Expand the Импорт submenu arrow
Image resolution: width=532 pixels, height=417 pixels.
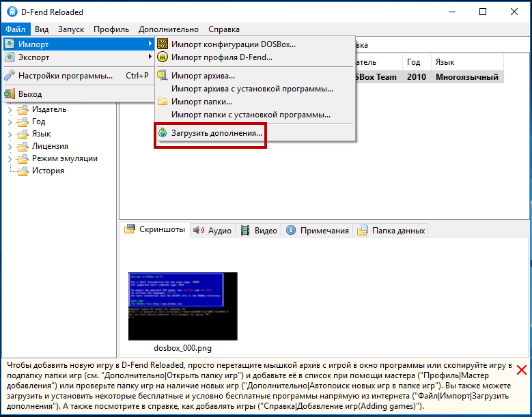tap(150, 44)
